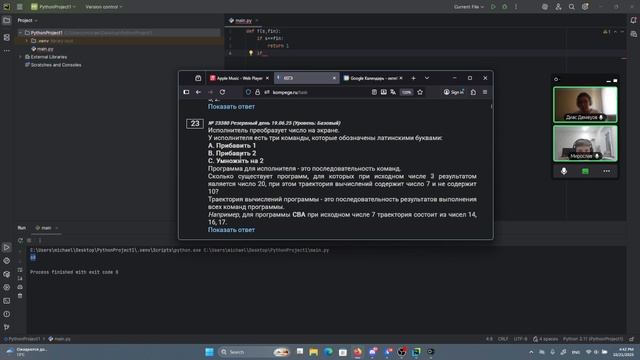
Task: Open the Terminal tool window icon
Action: click(7, 301)
